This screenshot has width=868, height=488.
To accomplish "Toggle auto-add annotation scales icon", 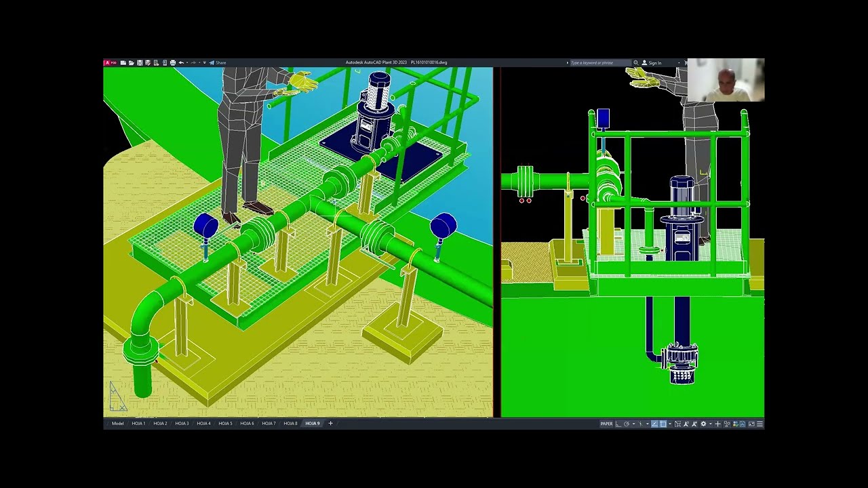I will tap(694, 424).
